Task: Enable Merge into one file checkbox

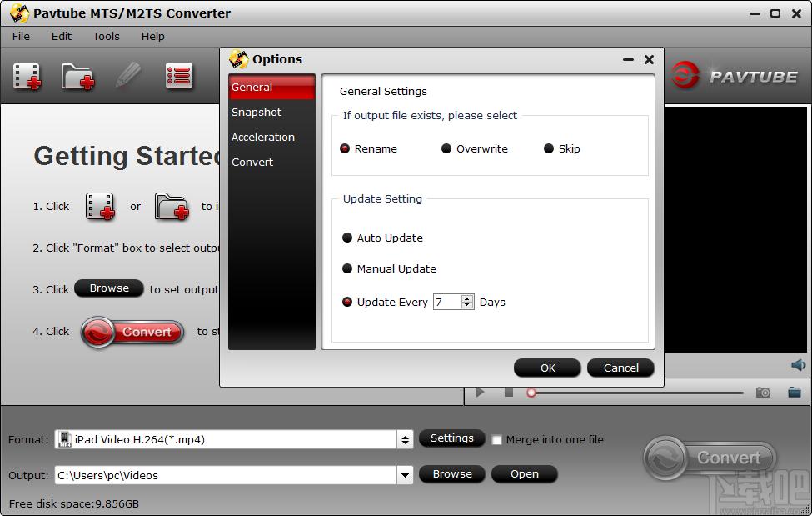Action: (x=496, y=440)
